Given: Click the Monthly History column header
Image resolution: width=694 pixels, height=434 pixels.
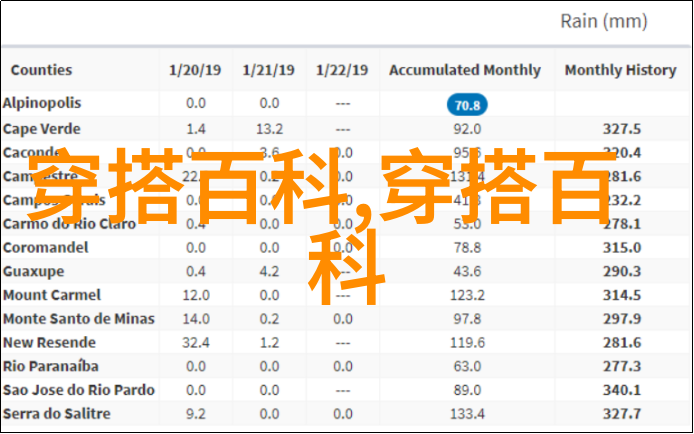Looking at the screenshot, I should [x=621, y=70].
